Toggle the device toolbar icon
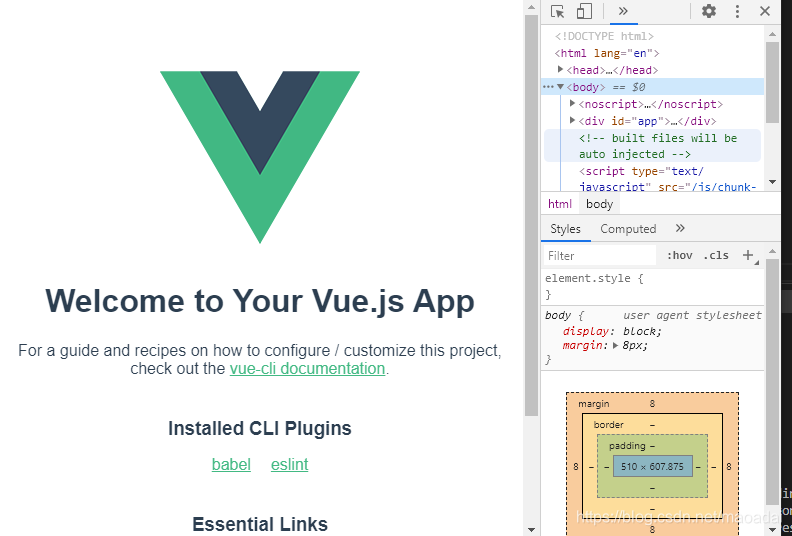The width and height of the screenshot is (792, 536). (x=584, y=11)
